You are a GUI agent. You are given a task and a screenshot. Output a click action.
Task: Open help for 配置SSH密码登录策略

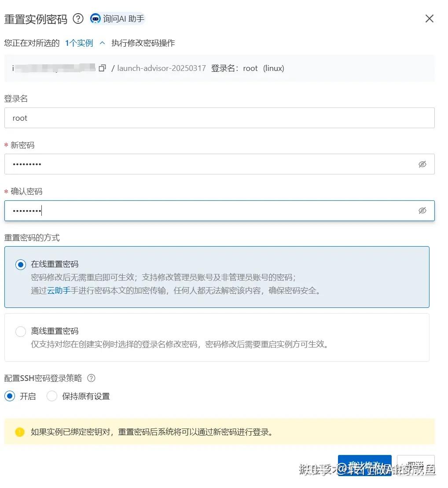[91, 378]
